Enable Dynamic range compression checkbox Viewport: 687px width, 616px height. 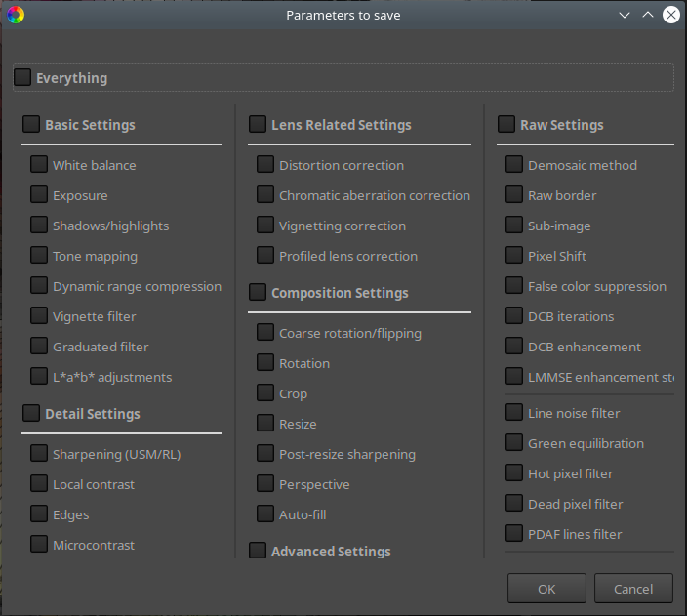[39, 286]
